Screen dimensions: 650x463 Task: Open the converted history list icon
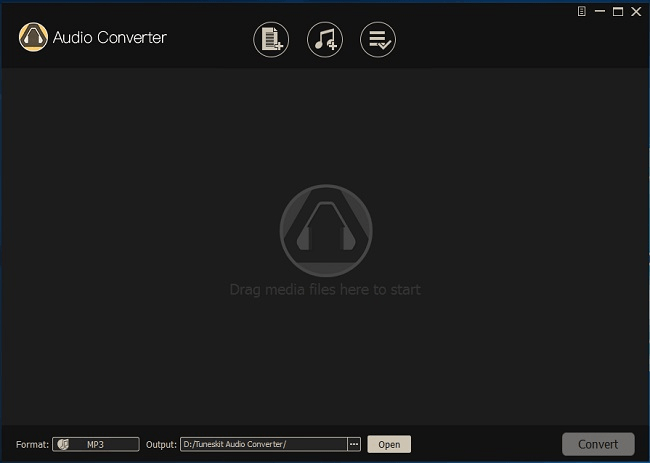pyautogui.click(x=378, y=40)
